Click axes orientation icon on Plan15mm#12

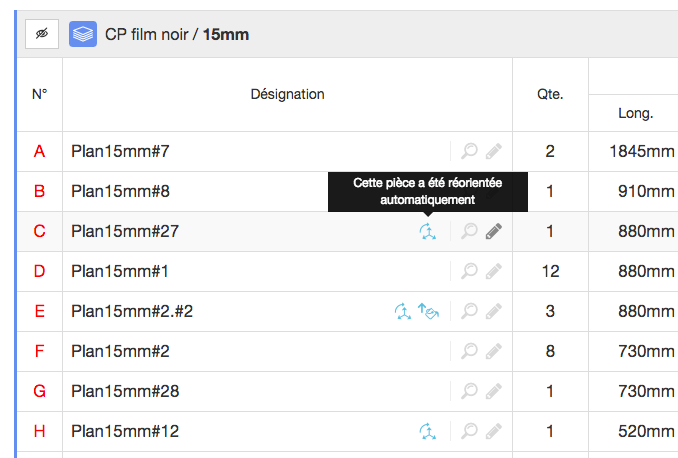(x=428, y=432)
